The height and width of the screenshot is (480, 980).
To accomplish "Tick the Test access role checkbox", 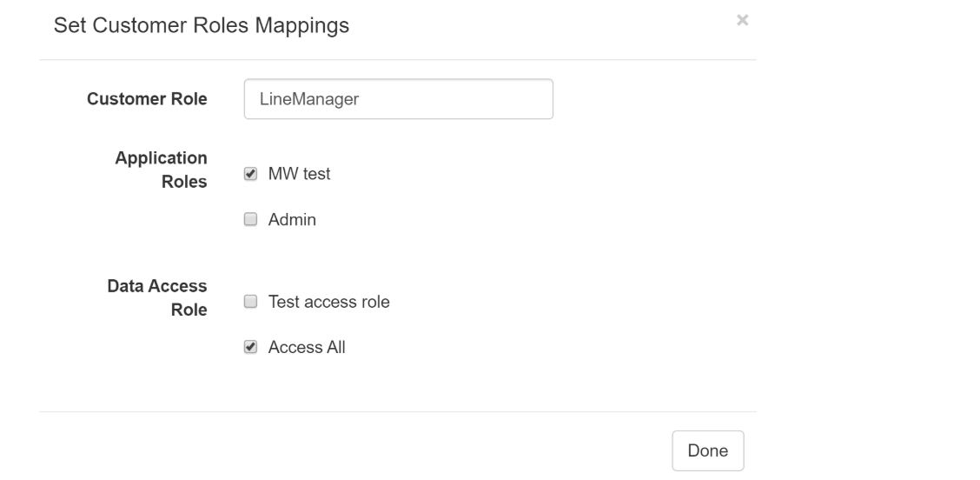I will click(250, 302).
